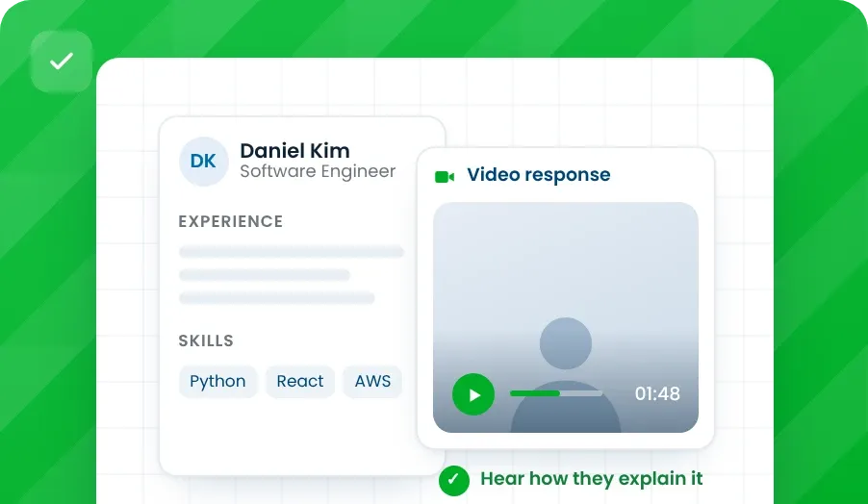Select the Python skill tag
Image resolution: width=868 pixels, height=504 pixels.
coord(218,381)
